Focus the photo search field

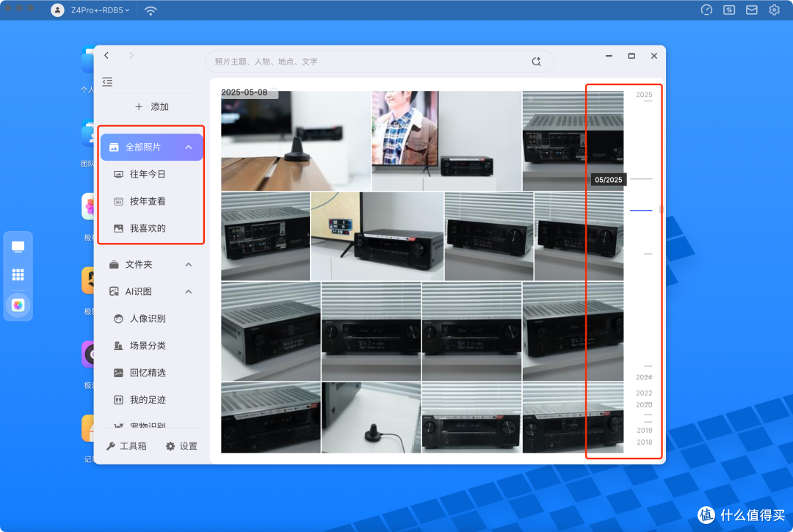pyautogui.click(x=380, y=62)
